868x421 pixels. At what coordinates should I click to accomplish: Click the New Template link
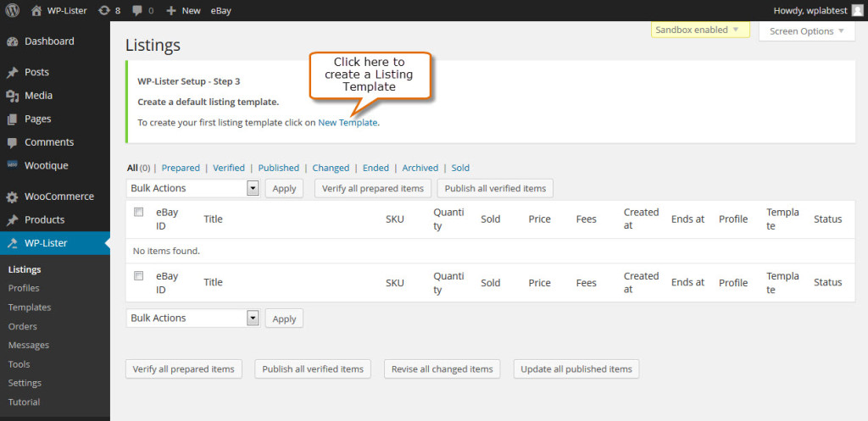pos(348,123)
